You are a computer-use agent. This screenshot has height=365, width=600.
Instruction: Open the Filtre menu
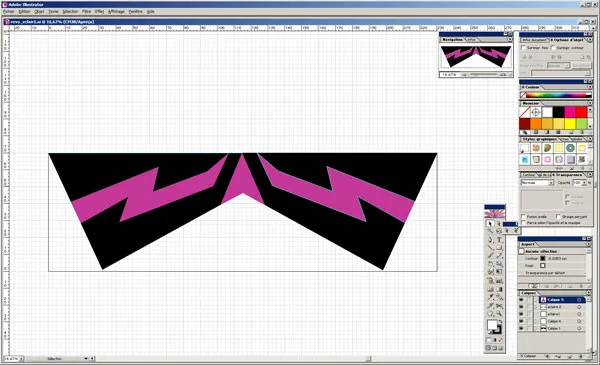coord(86,12)
